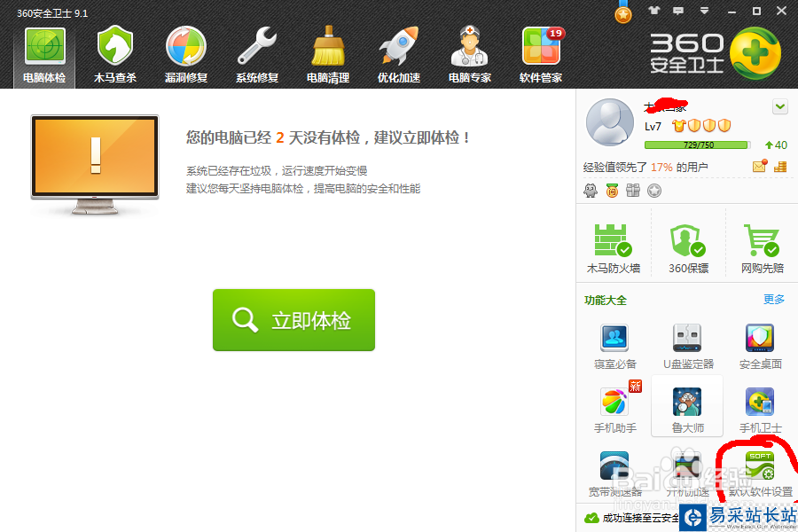This screenshot has width=798, height=532.
Task: Click the orange shirt level badge
Action: pos(679,125)
